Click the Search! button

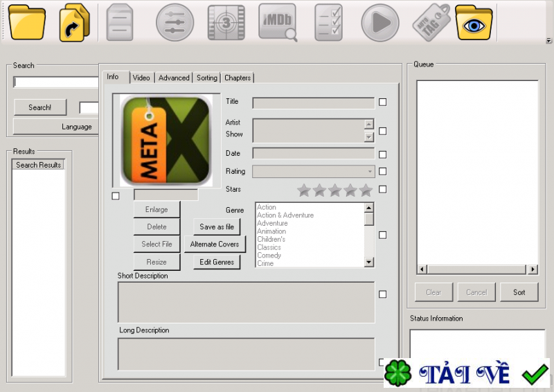[40, 107]
